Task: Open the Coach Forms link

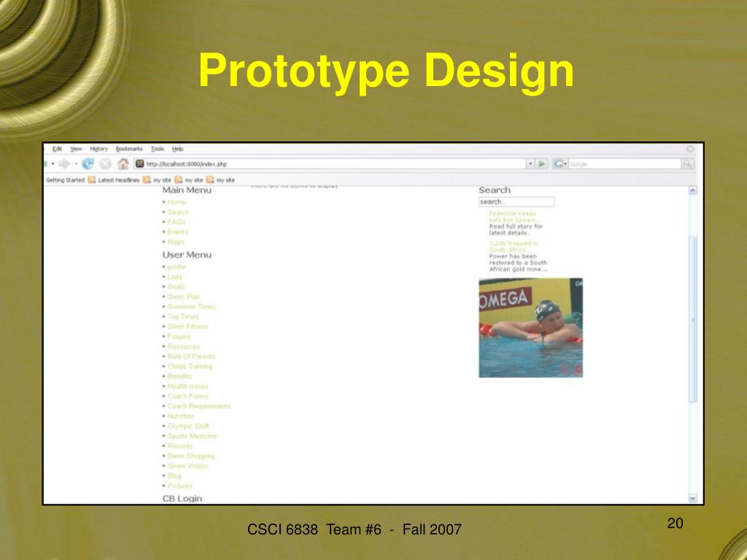Action: click(x=187, y=396)
